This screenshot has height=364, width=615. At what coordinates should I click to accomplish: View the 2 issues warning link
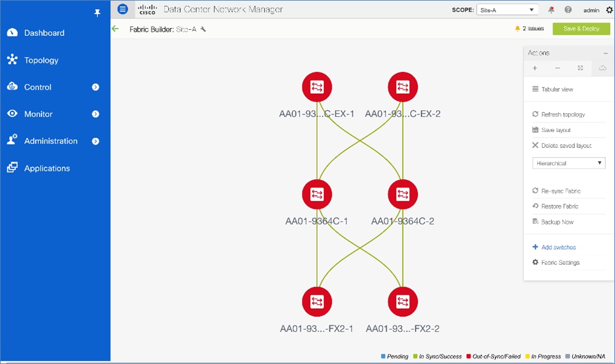pos(530,29)
